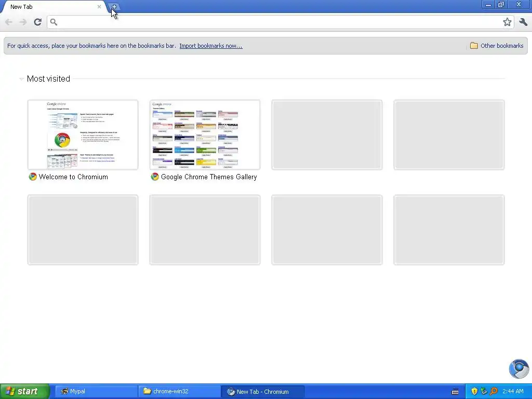The image size is (532, 399).
Task: Focus the address bar input
Action: pos(280,22)
